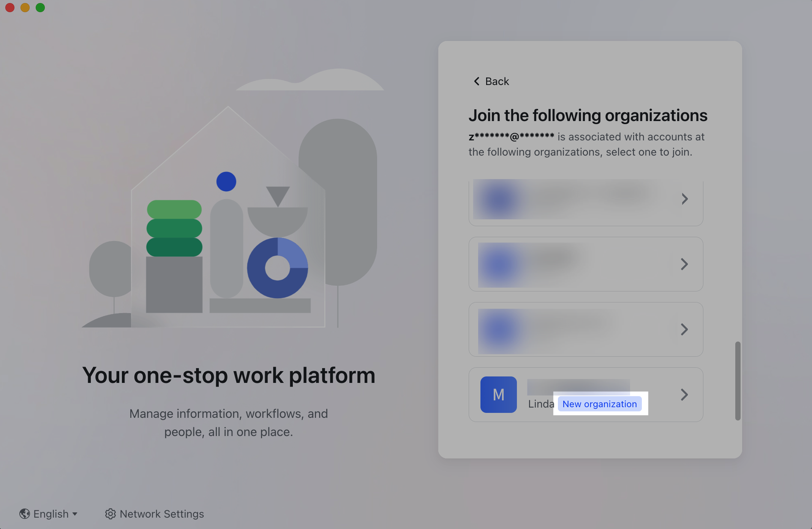Screen dimensions: 812x529
Task: Click the organization list scrollbar
Action: pos(738,381)
